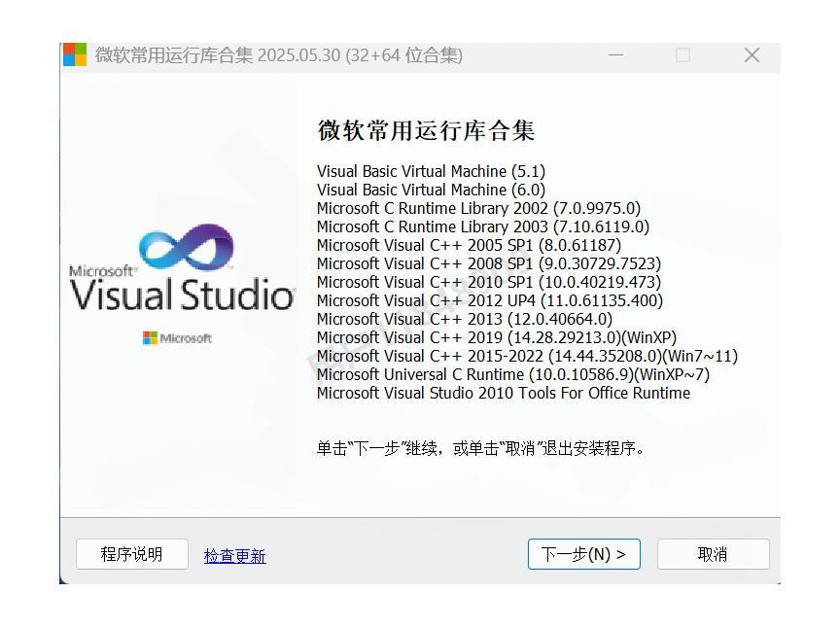
Task: Click the Visual Studio infinity logo
Action: 186,247
